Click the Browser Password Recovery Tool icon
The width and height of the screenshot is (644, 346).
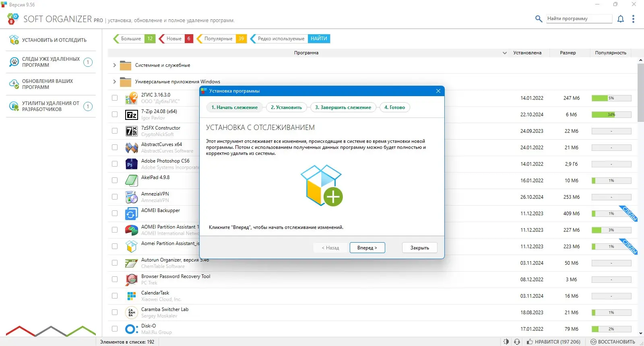(131, 280)
